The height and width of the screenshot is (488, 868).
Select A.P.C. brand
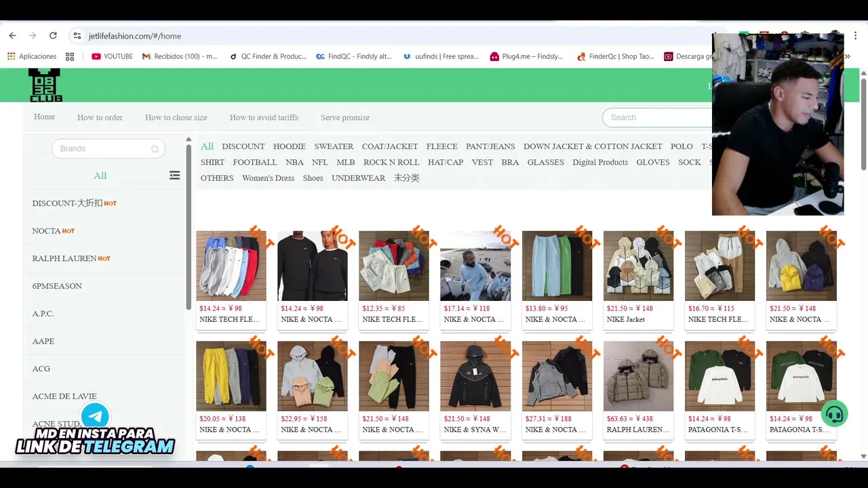point(43,314)
